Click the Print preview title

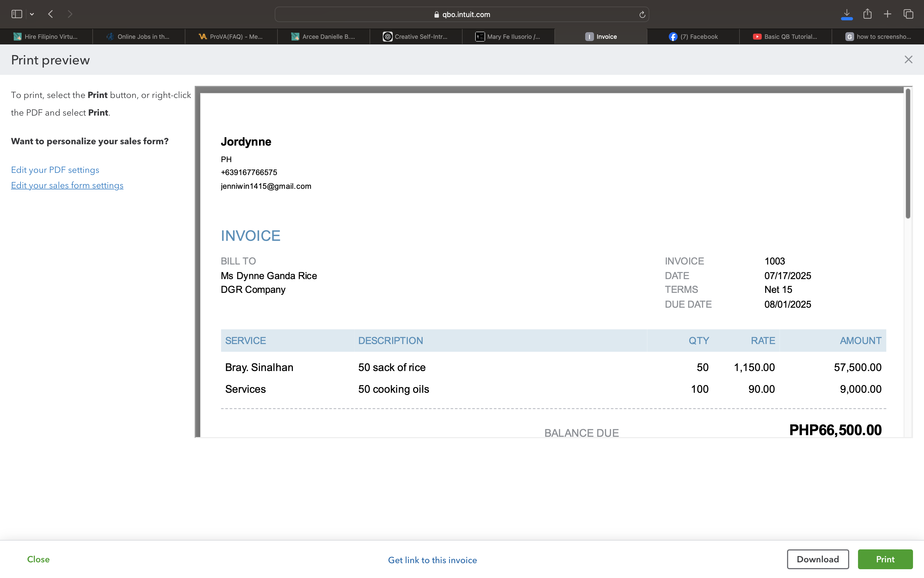pyautogui.click(x=50, y=60)
